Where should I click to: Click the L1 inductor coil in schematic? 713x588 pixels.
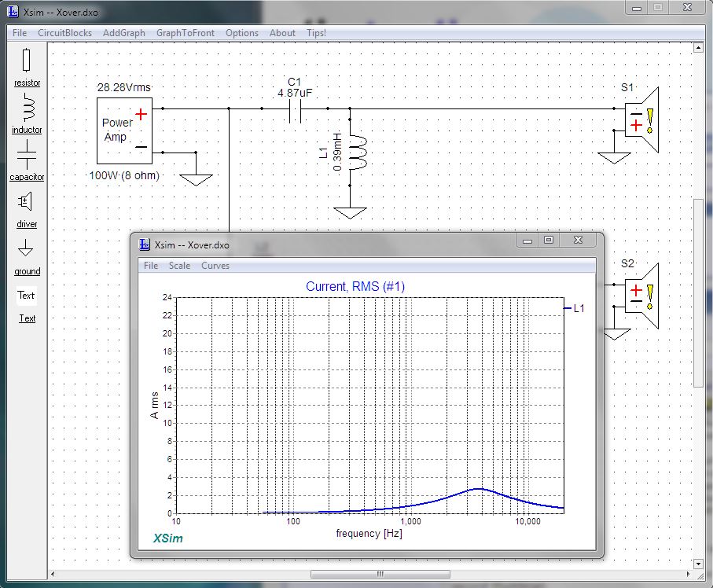click(357, 153)
